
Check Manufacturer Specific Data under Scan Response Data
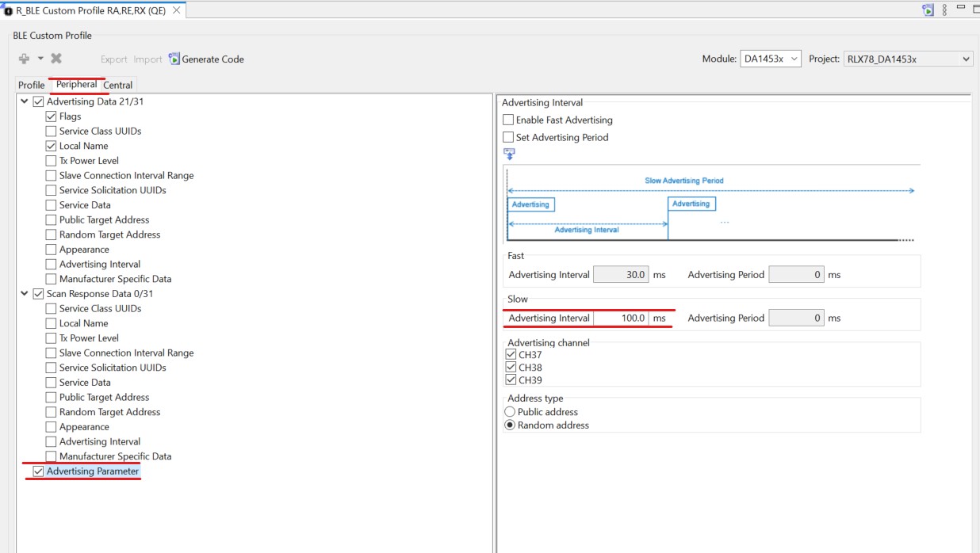point(51,456)
